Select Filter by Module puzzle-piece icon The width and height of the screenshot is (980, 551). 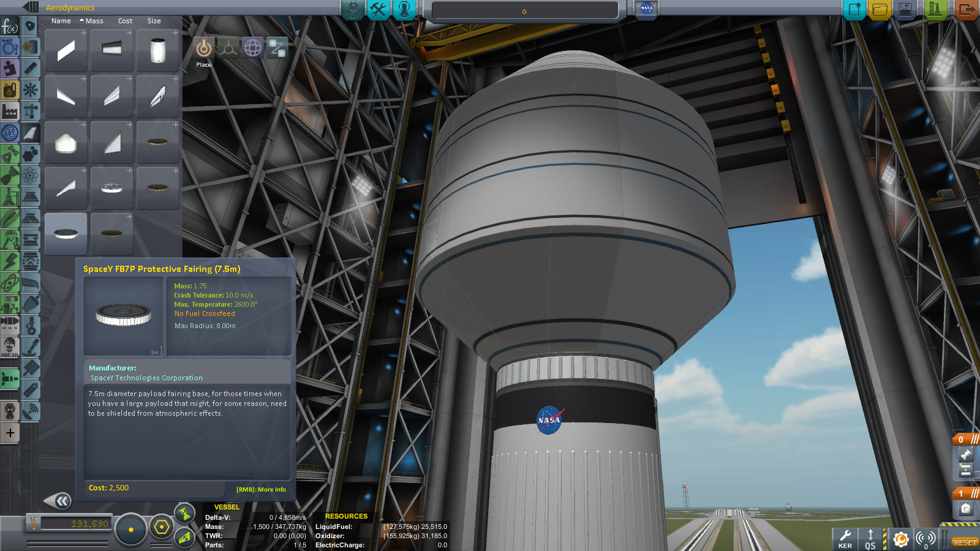click(10, 68)
